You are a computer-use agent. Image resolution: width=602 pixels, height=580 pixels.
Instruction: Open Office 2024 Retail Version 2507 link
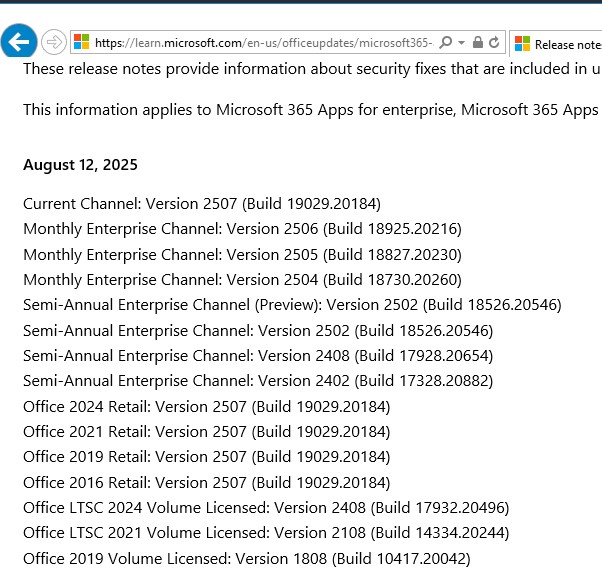pyautogui.click(x=207, y=407)
